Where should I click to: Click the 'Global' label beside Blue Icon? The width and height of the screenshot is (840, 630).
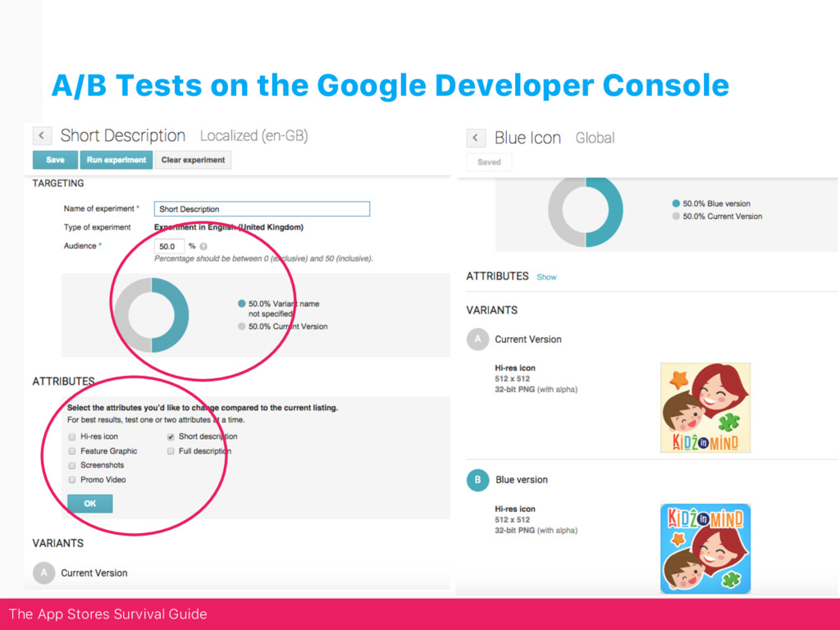pyautogui.click(x=595, y=138)
